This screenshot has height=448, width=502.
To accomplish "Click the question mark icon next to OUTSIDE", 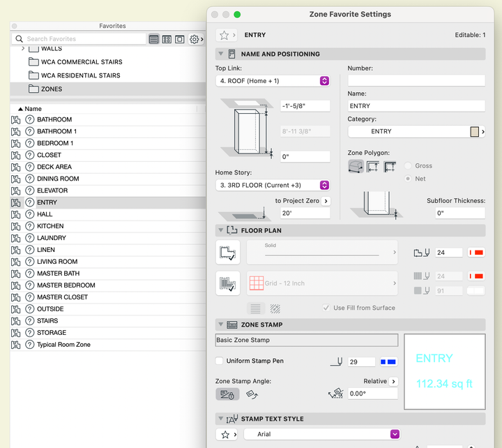I will 30,309.
